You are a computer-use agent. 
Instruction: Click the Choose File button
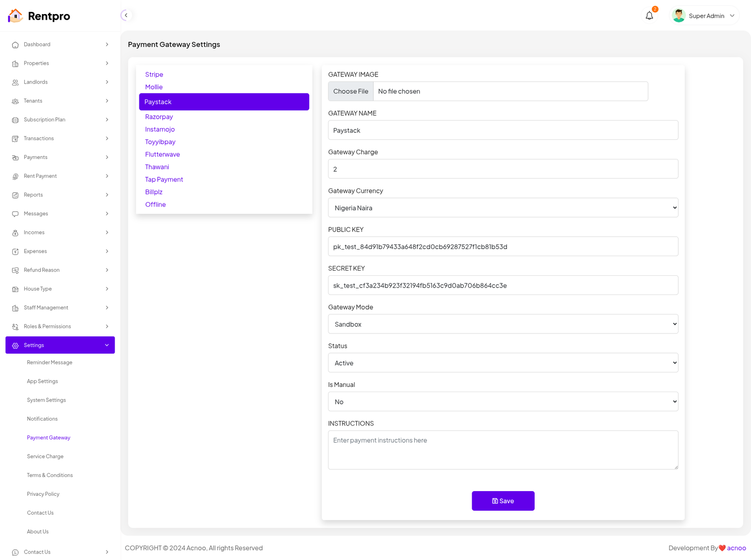(x=351, y=91)
